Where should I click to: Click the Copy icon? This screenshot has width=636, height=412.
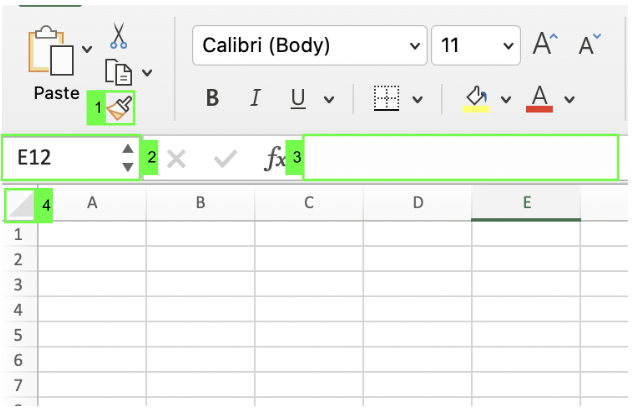pos(118,71)
